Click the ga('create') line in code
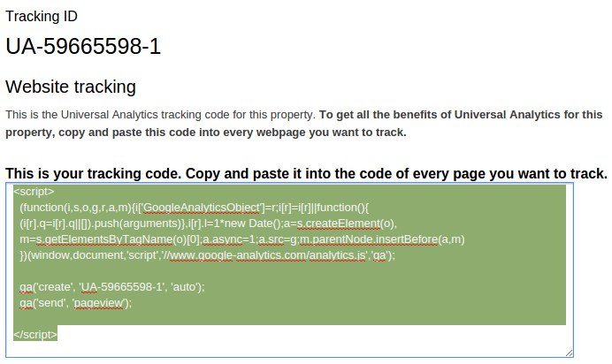Image resolution: width=612 pixels, height=364 pixels. [112, 286]
